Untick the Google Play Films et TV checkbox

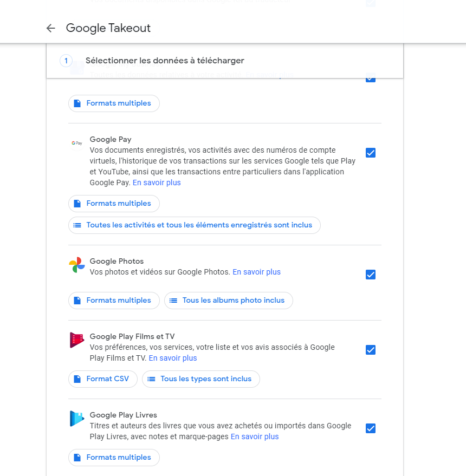(371, 350)
